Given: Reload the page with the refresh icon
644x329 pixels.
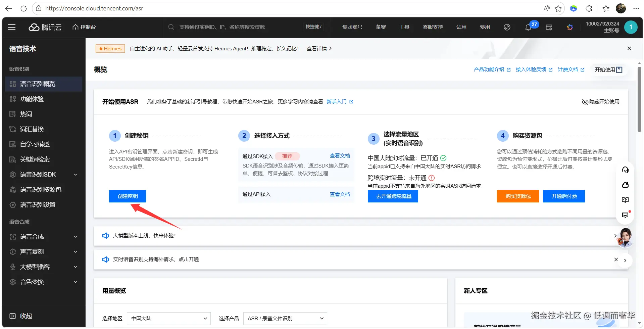Looking at the screenshot, I should click(23, 8).
